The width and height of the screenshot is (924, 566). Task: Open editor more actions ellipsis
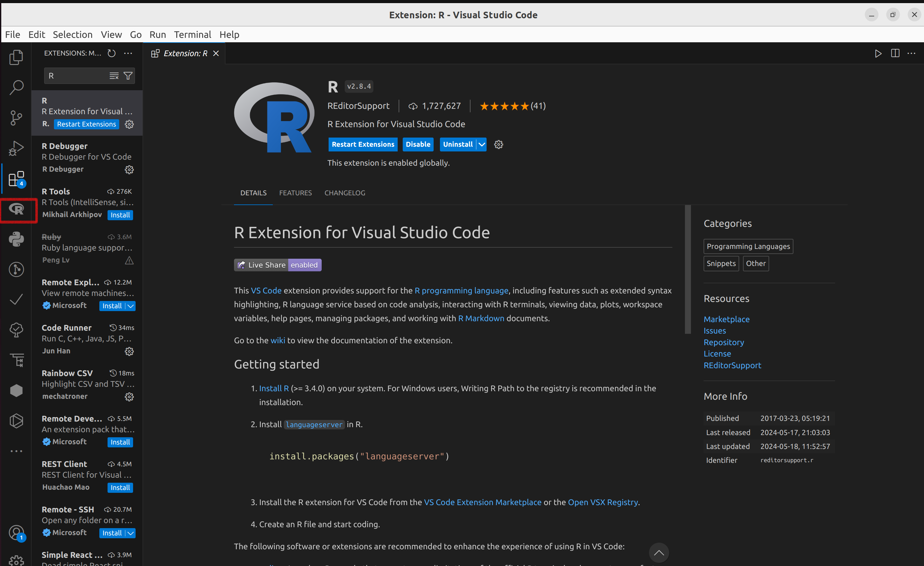pyautogui.click(x=911, y=53)
